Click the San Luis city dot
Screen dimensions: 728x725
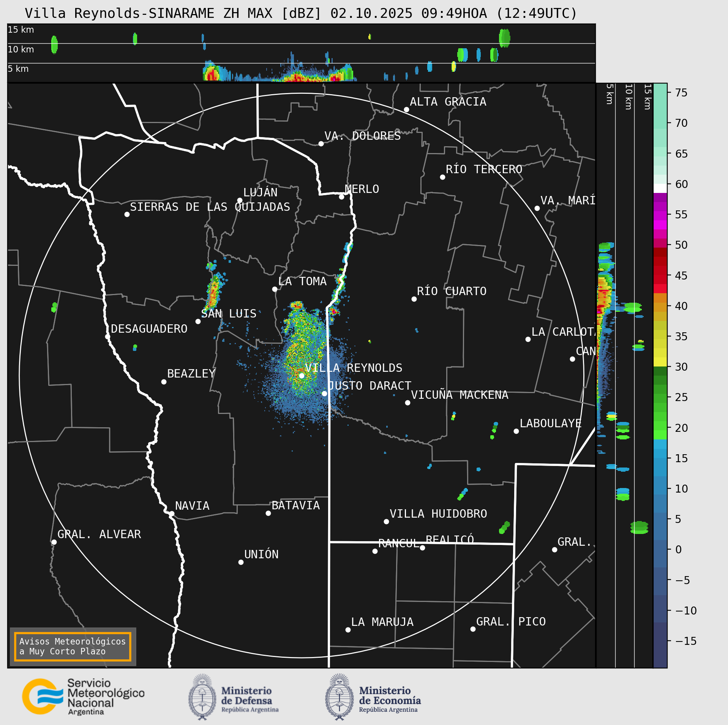pyautogui.click(x=198, y=321)
